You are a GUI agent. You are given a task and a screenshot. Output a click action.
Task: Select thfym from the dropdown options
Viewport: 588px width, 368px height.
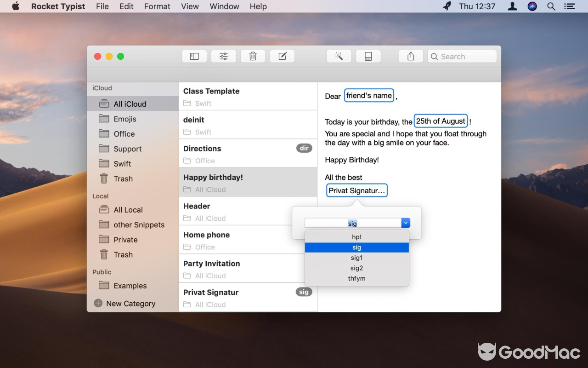coord(357,278)
